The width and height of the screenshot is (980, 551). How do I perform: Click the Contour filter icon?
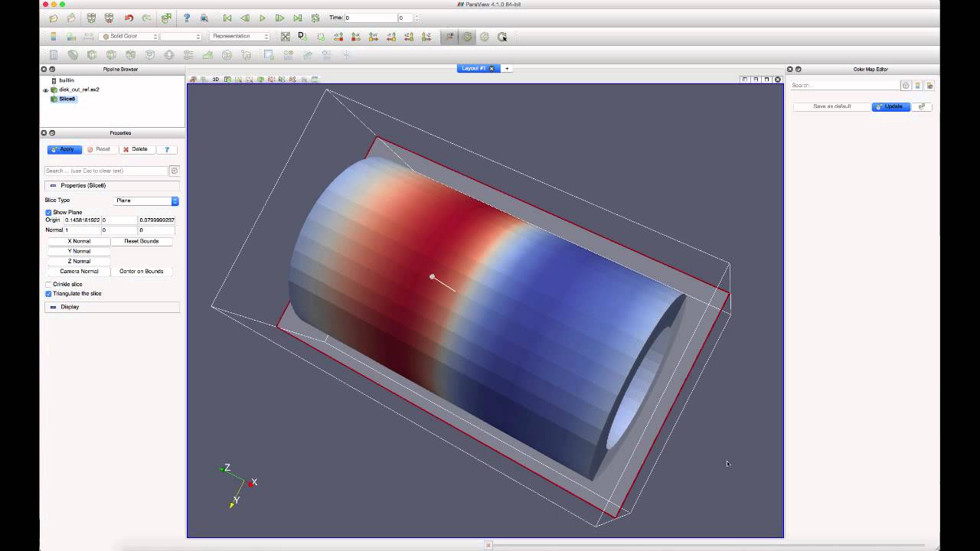[x=73, y=55]
